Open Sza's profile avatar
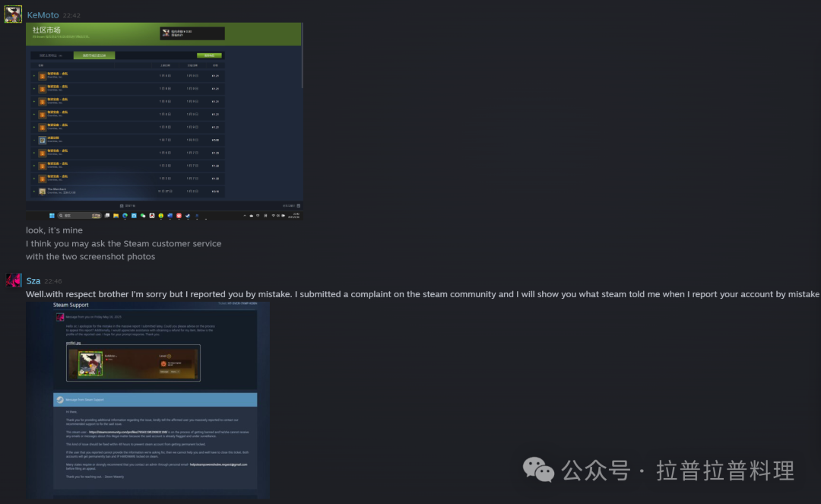821x504 pixels. click(13, 280)
